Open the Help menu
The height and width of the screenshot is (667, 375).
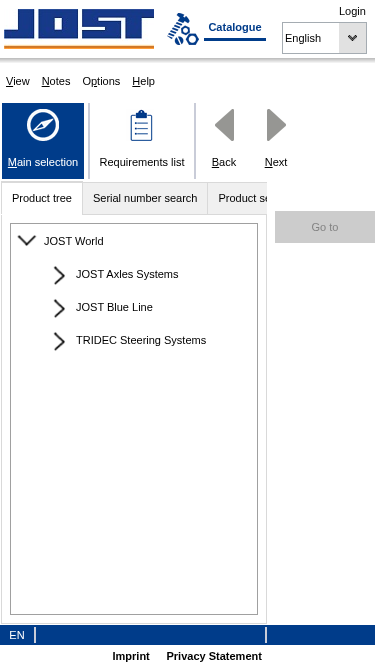coord(143,81)
